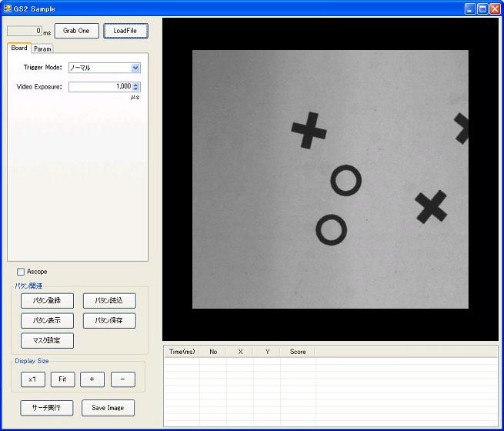Click the Score column header
Viewport: 504px width, 431px height.
(x=298, y=352)
